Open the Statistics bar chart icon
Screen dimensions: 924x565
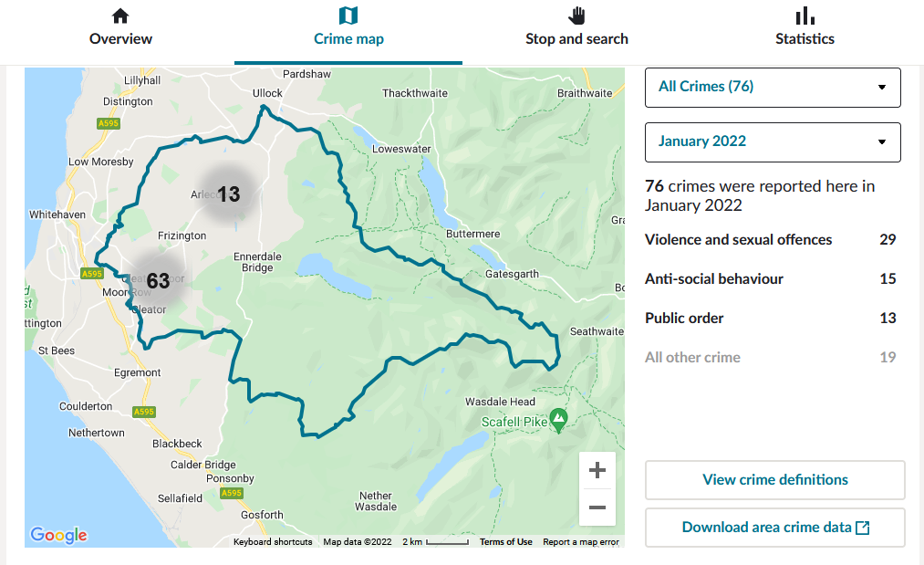pos(805,16)
